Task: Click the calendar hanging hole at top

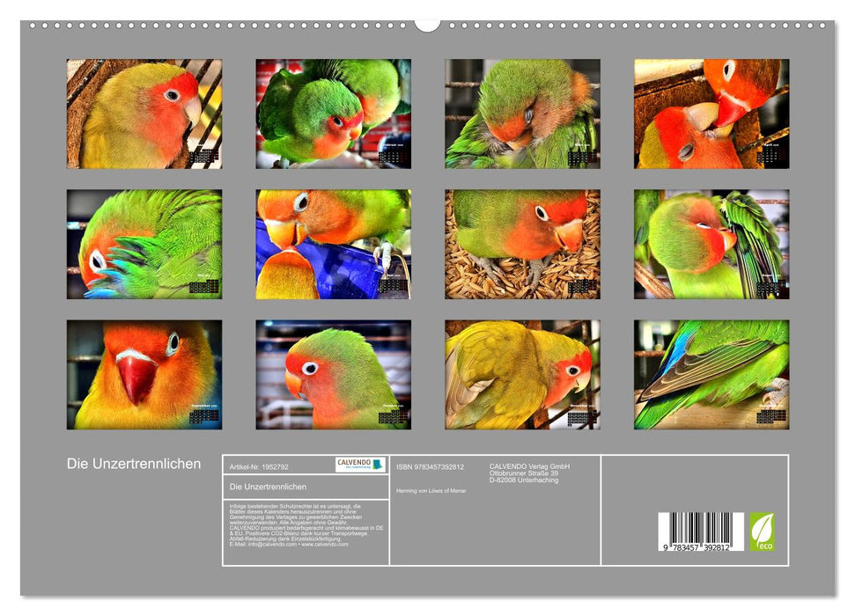Action: (x=427, y=23)
